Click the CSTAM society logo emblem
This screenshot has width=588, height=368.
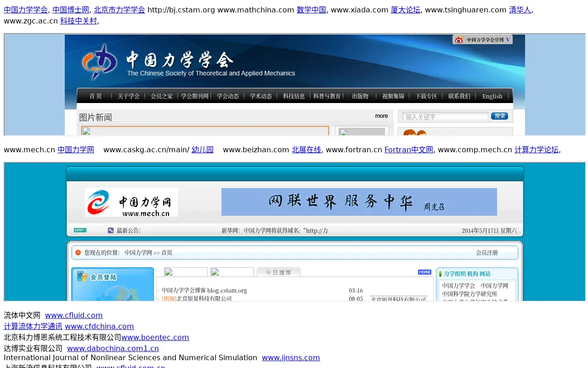100,62
